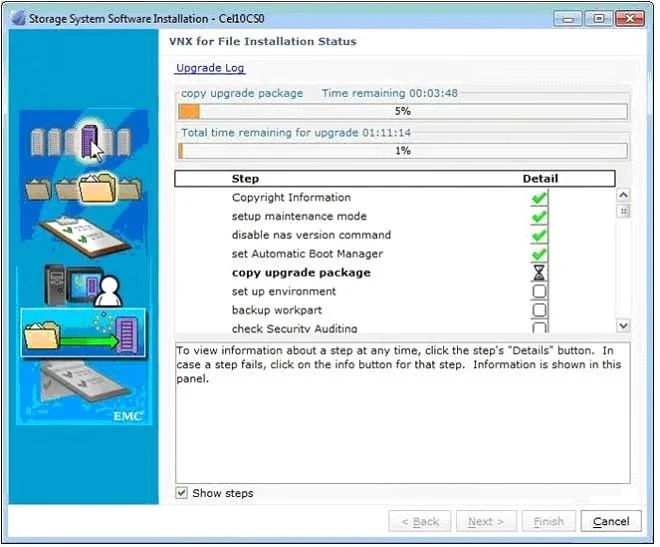Click the Cancel button
The height and width of the screenshot is (547, 660).
[x=611, y=521]
